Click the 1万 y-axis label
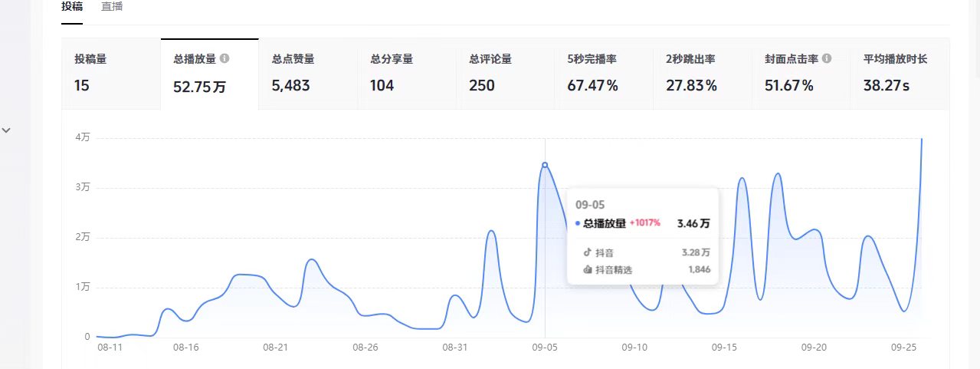The width and height of the screenshot is (980, 369). (82, 288)
